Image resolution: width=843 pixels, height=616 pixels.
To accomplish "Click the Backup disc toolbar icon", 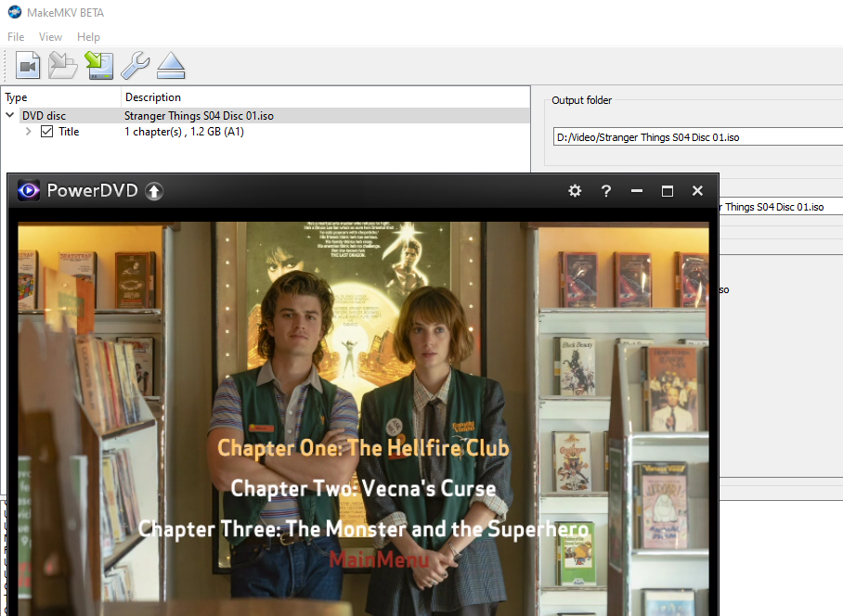I will (99, 66).
